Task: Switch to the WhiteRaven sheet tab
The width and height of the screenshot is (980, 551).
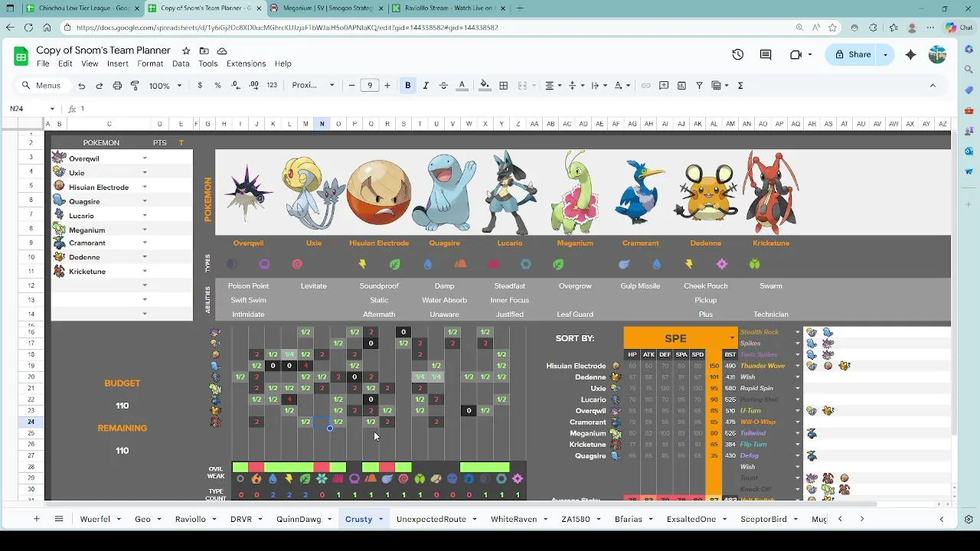Action: tap(514, 519)
